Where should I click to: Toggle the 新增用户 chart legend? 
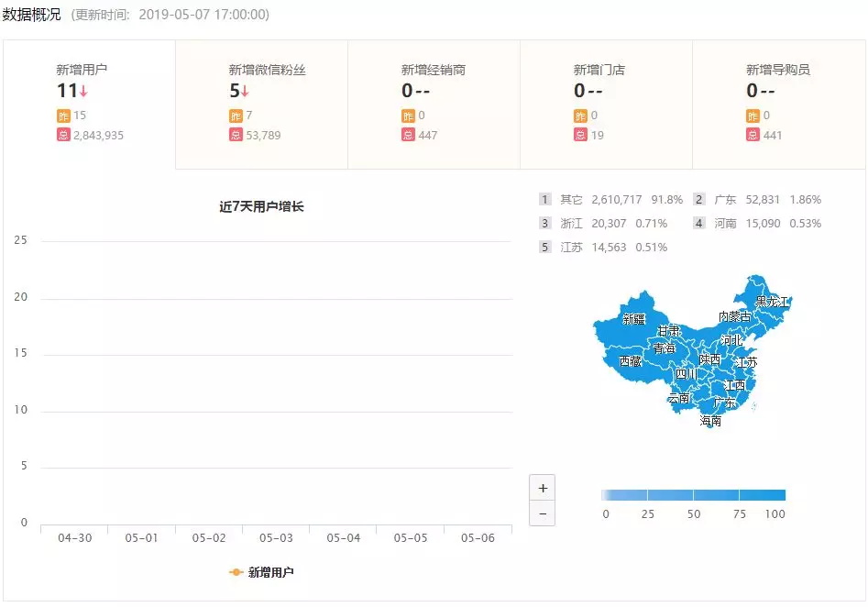pyautogui.click(x=261, y=572)
